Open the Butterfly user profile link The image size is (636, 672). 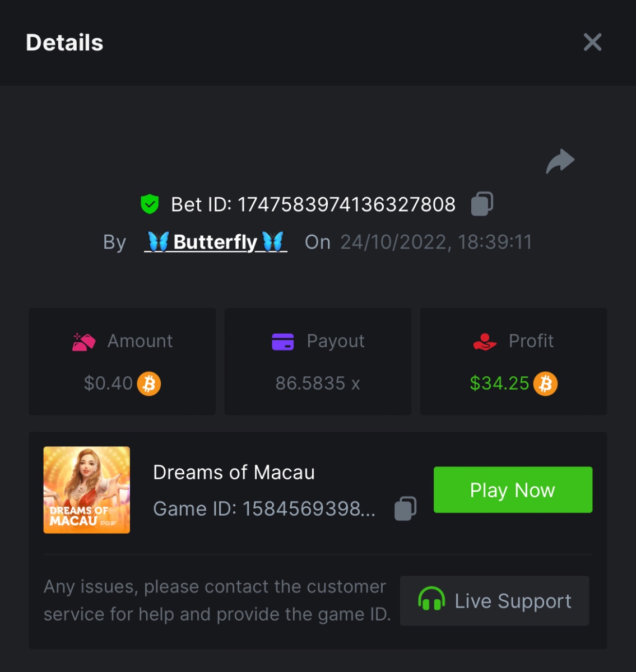click(x=216, y=242)
